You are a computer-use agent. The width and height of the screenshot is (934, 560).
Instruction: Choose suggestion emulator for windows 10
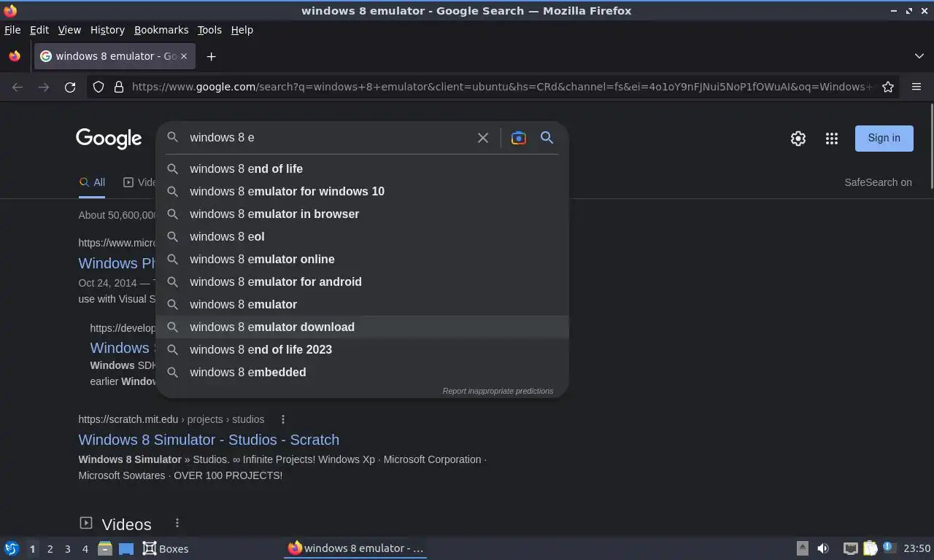click(x=363, y=191)
